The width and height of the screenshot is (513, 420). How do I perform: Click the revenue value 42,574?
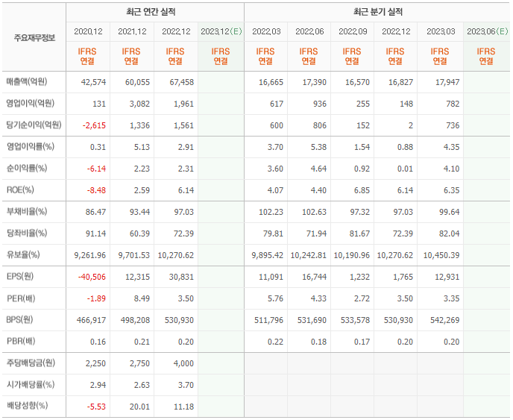(93, 82)
